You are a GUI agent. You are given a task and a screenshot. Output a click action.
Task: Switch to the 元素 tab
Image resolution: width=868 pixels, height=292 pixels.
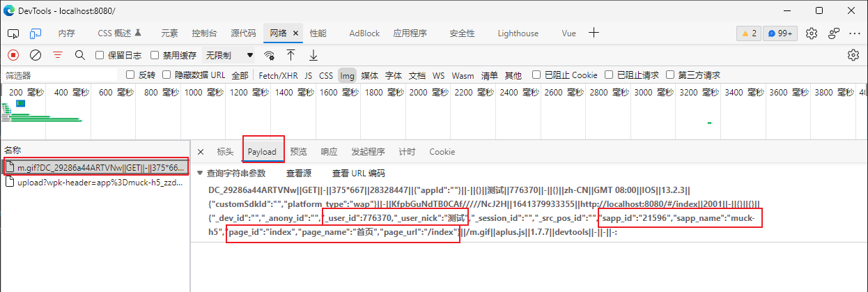tap(169, 33)
